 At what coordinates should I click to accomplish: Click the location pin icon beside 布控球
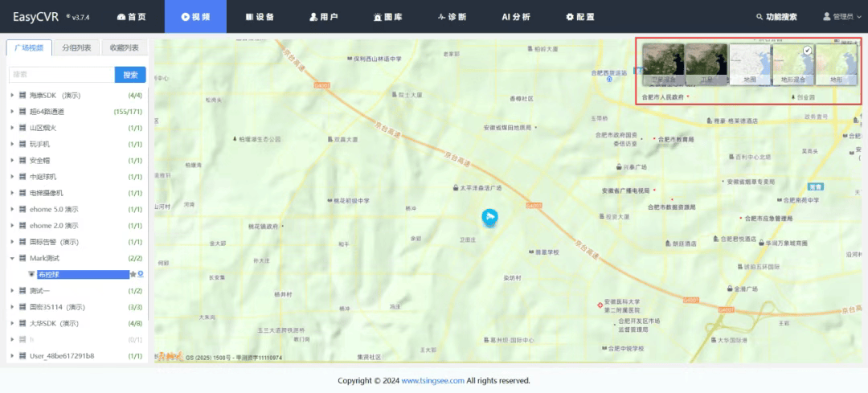click(141, 274)
